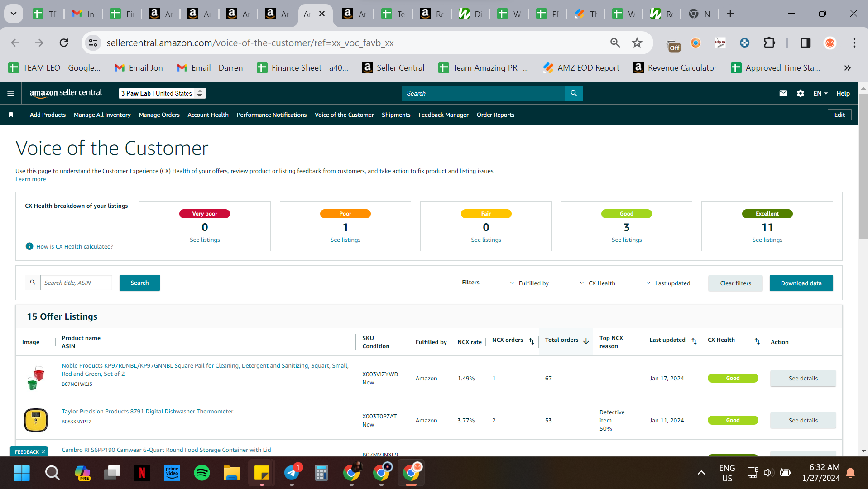Click the Noble Products pail thumbnail
Image resolution: width=868 pixels, height=489 pixels.
[x=36, y=379]
